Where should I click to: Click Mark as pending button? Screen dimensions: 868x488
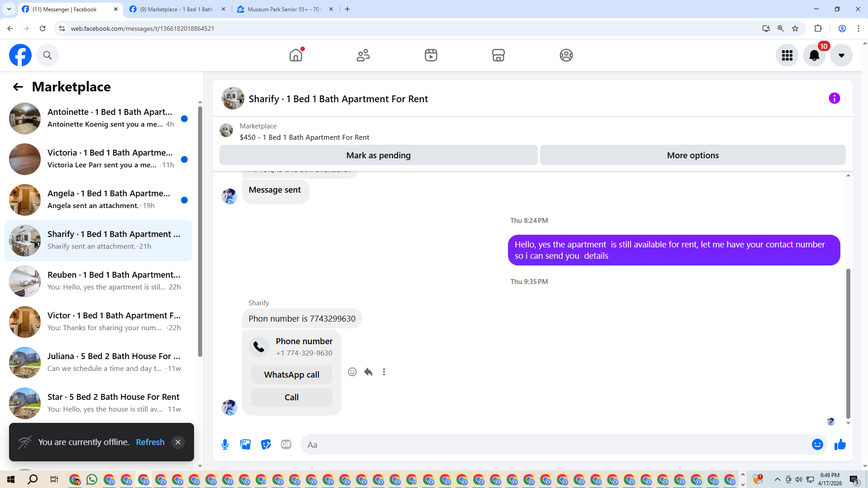click(379, 155)
